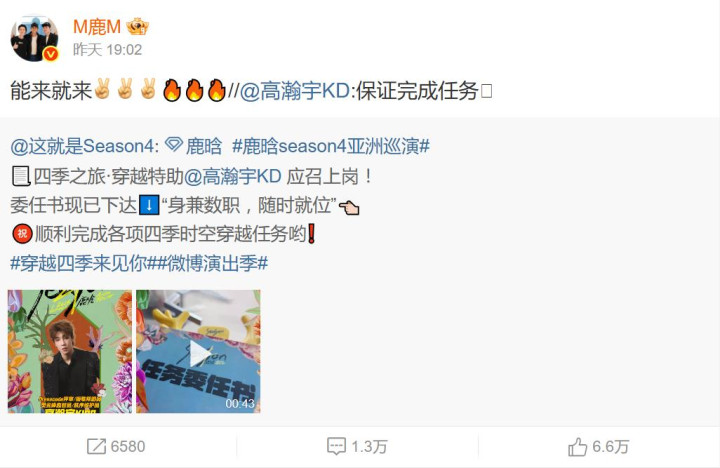
Task: Open the M鹿M profile avatar
Action: pyautogui.click(x=34, y=39)
